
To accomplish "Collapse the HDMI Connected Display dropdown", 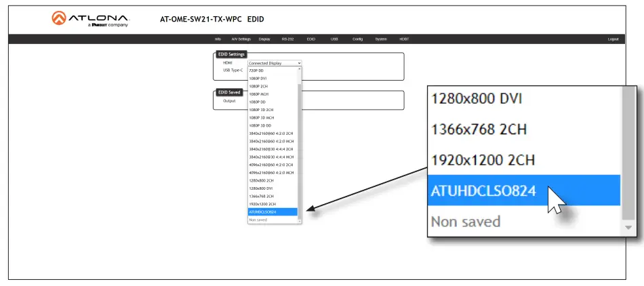I will tap(275, 63).
